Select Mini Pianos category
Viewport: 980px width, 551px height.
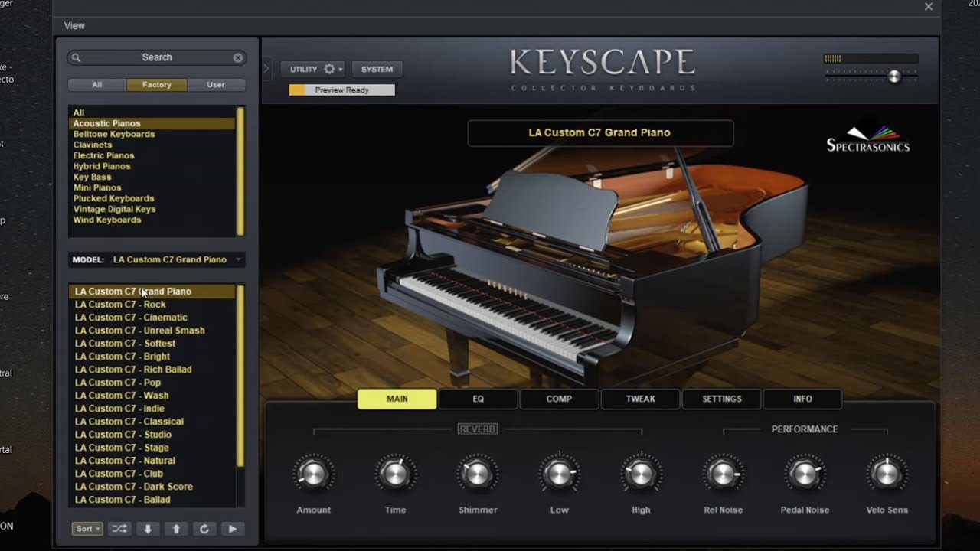pyautogui.click(x=152, y=187)
